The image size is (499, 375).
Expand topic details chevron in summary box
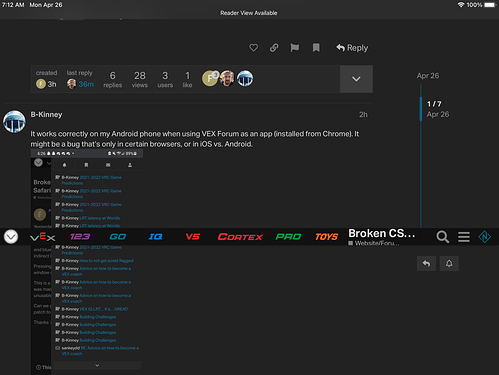pos(356,79)
